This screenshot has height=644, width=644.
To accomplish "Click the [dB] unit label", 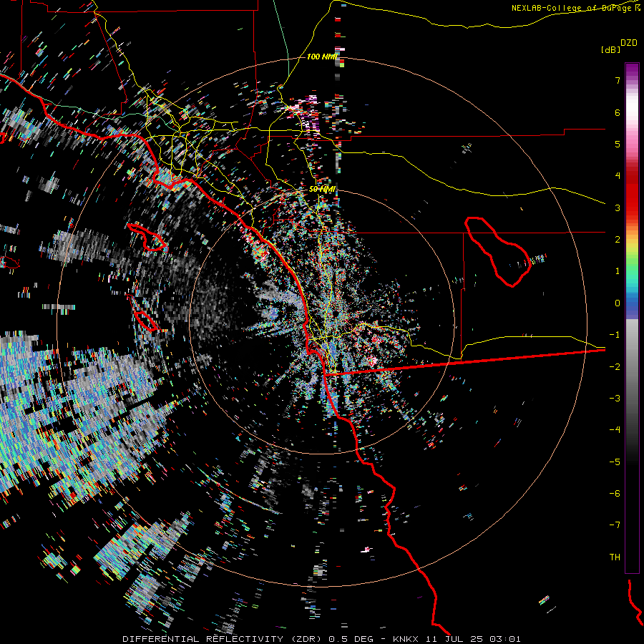I will tap(610, 49).
